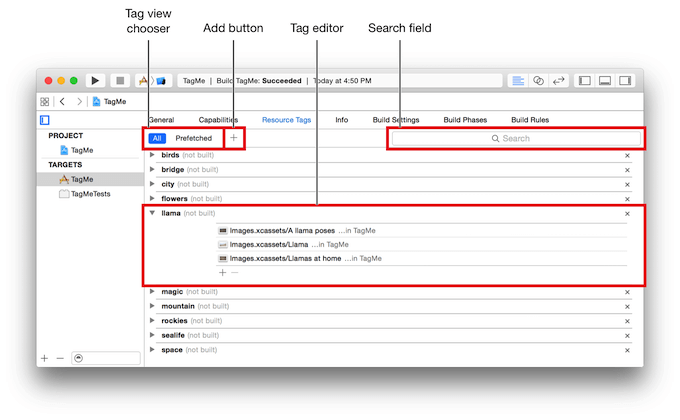Click the activity status display in toolbar
This screenshot has width=680, height=420.
340,81
